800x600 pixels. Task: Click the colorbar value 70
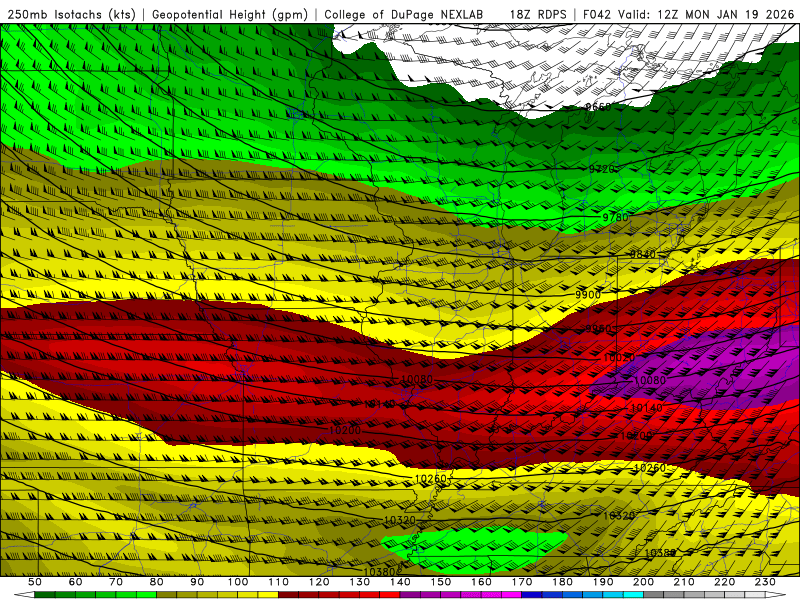116,582
